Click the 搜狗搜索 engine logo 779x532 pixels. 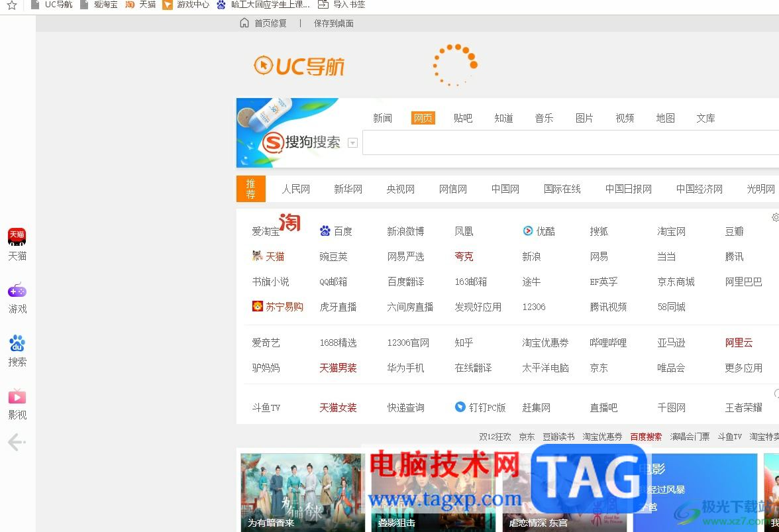pyautogui.click(x=301, y=142)
